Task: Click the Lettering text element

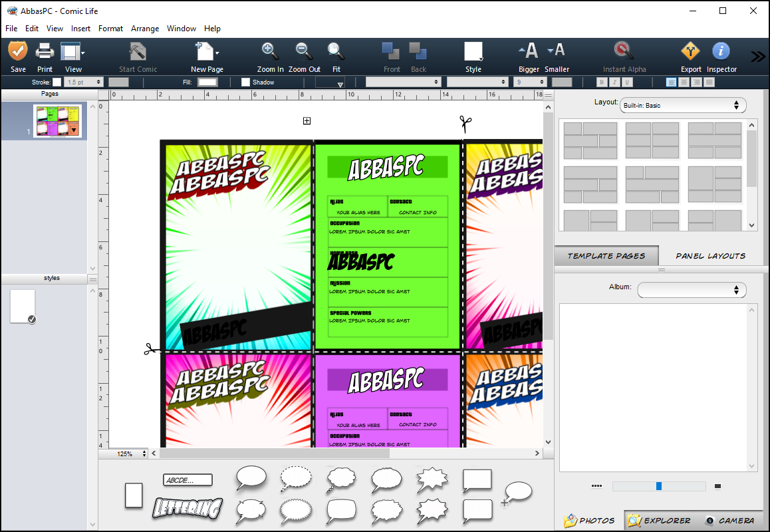Action: pyautogui.click(x=188, y=508)
